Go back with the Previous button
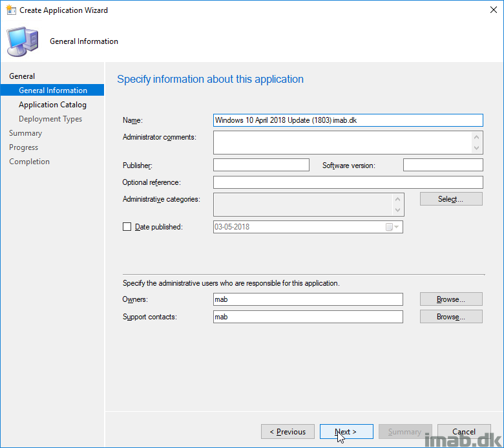 pos(288,432)
